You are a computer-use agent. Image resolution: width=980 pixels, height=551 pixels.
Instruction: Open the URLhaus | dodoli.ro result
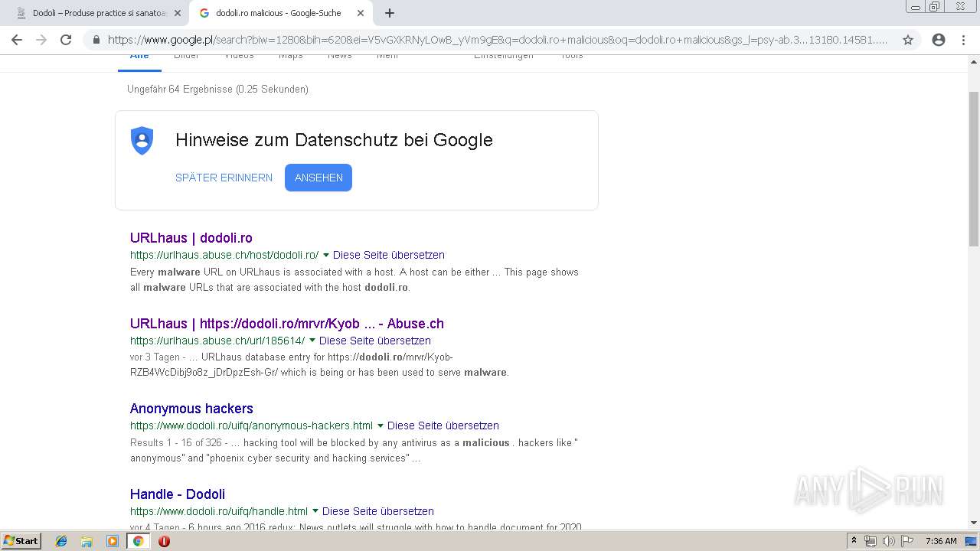(191, 238)
